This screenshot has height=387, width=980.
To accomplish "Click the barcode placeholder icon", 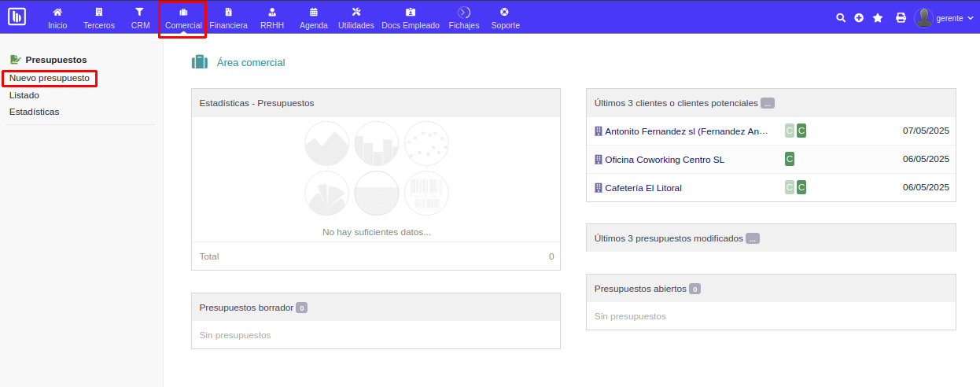I will click(x=426, y=193).
